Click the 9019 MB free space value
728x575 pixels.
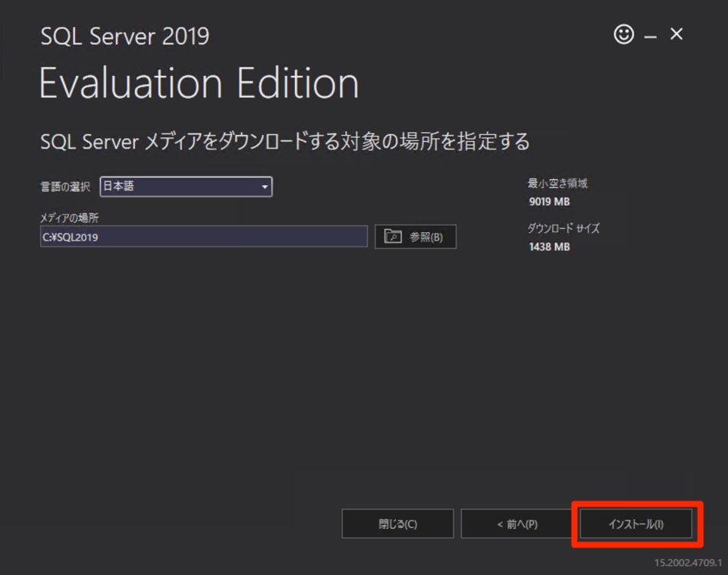549,202
